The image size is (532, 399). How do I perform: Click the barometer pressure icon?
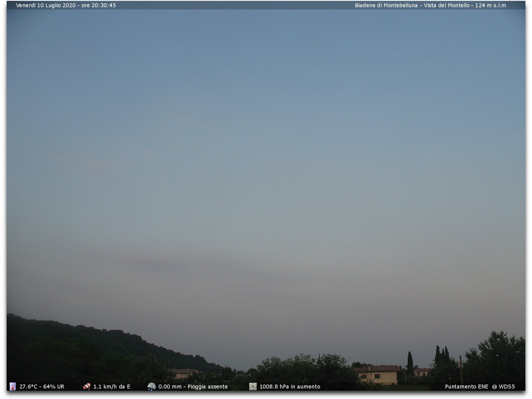point(253,386)
